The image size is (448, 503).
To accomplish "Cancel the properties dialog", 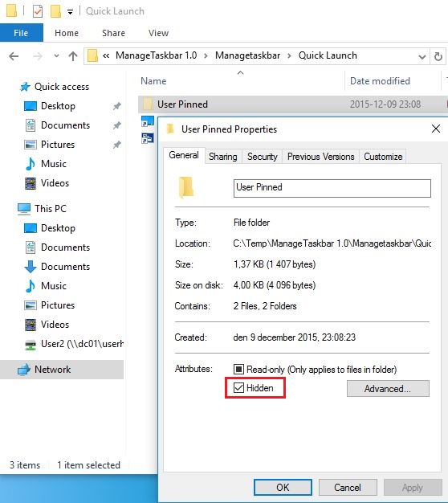I will tap(348, 487).
